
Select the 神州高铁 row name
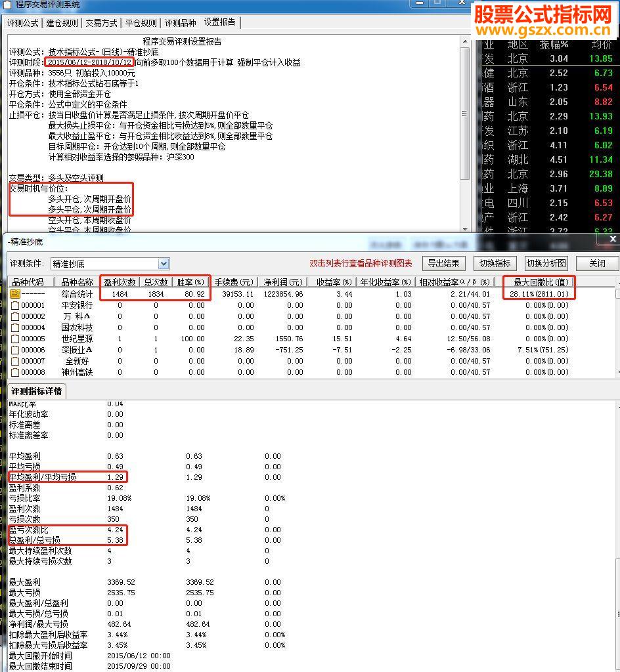[x=77, y=372]
